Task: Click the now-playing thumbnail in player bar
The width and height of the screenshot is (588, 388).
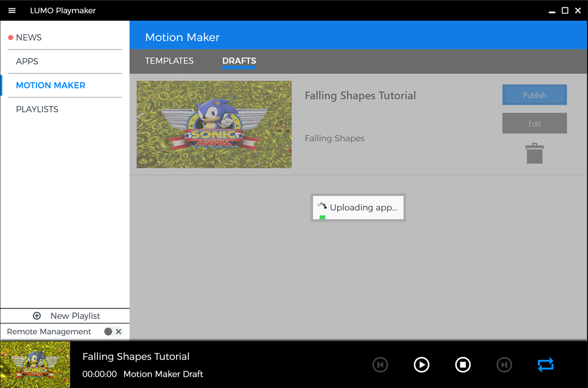Action: pos(35,364)
